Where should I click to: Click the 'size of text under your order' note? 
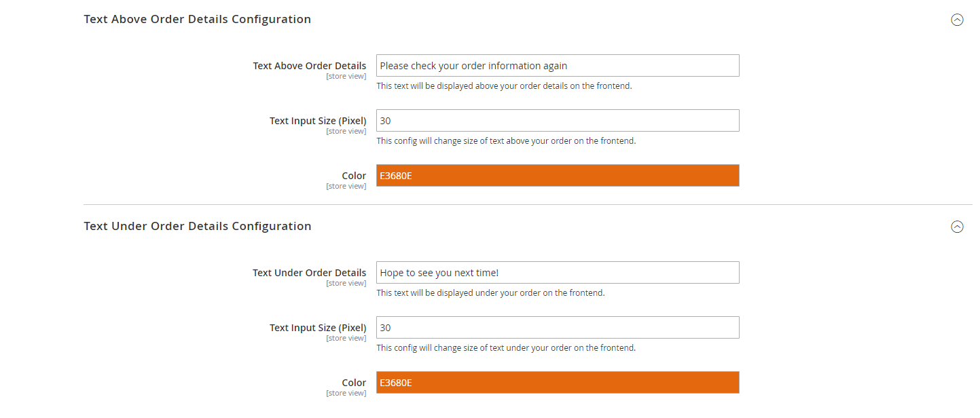(506, 348)
